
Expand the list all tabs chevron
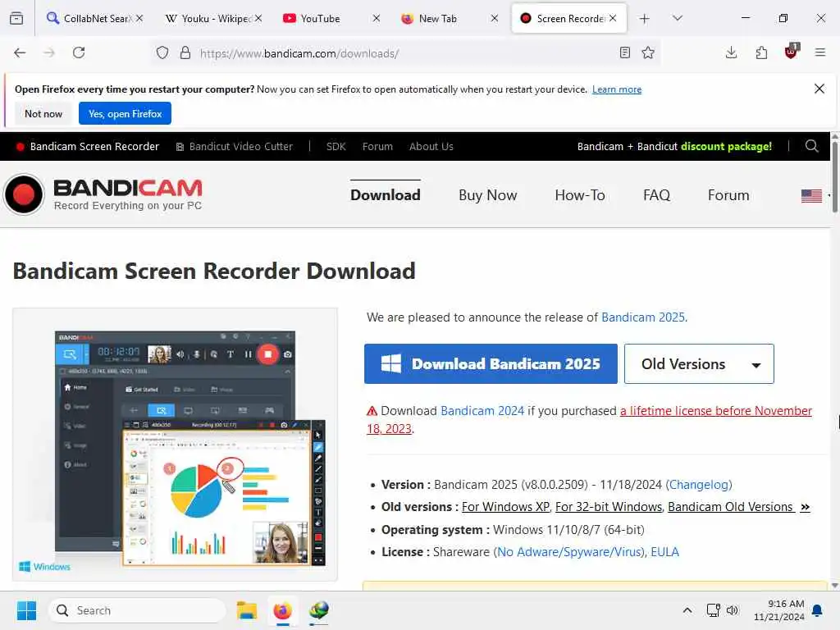point(678,18)
